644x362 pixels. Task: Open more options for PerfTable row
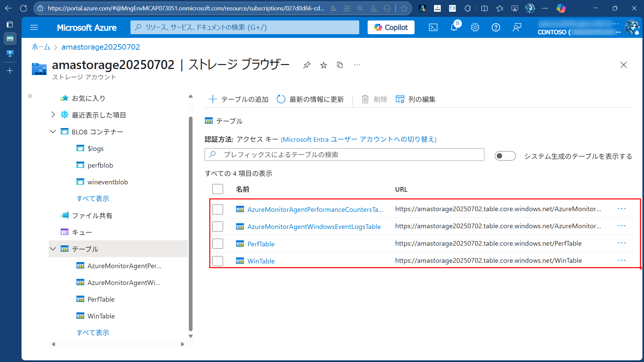coord(622,243)
